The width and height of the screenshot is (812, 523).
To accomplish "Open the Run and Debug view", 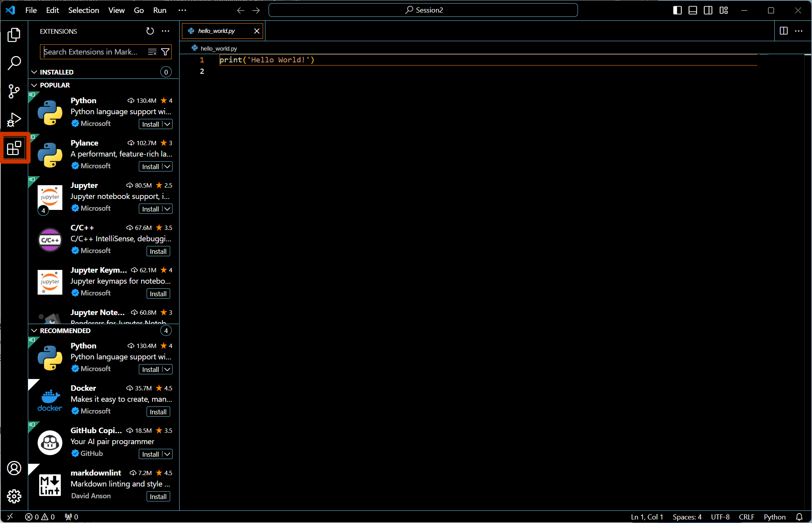I will point(14,120).
